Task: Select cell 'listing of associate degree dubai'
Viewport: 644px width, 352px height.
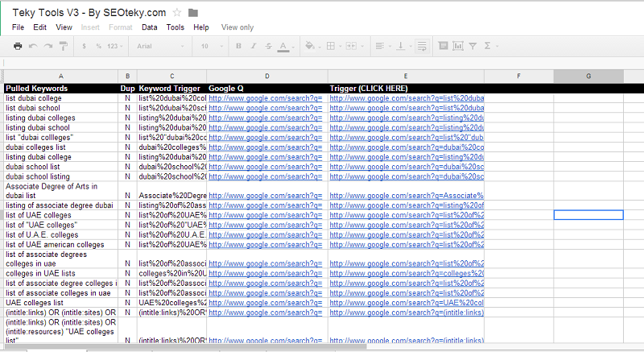Action: [61, 205]
